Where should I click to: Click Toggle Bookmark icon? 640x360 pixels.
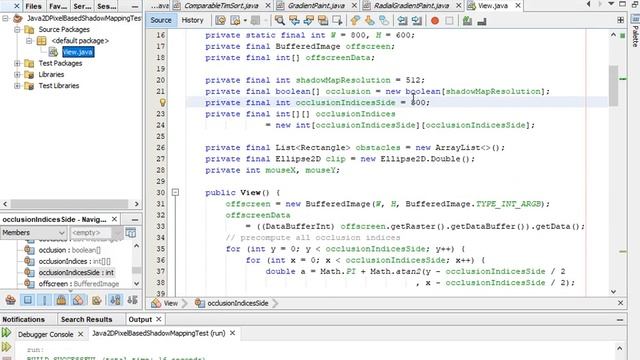pyautogui.click(x=384, y=20)
